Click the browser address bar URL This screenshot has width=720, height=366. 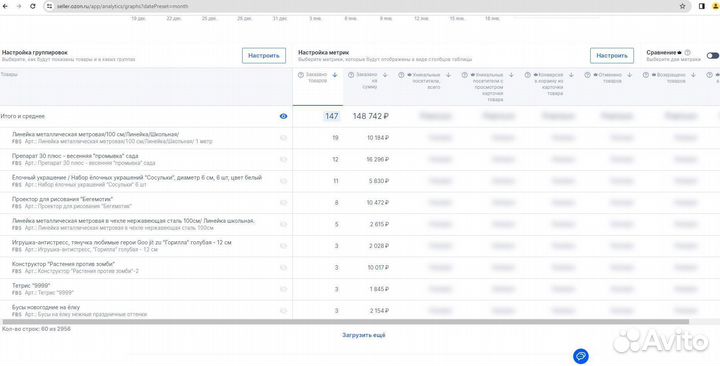[123, 6]
